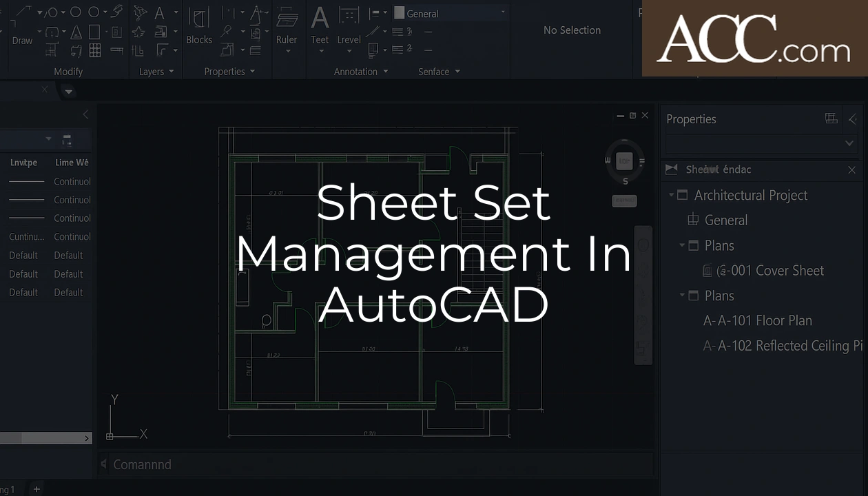Click the diagonal leader line icon in Annotation

coord(373,32)
